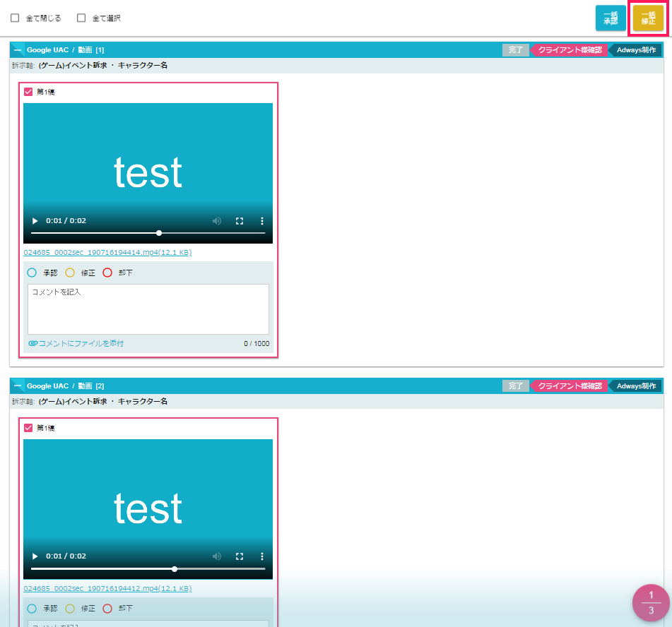Uncheck 第1稿 checkbox in the first panel
This screenshot has height=627, width=672.
[x=28, y=92]
